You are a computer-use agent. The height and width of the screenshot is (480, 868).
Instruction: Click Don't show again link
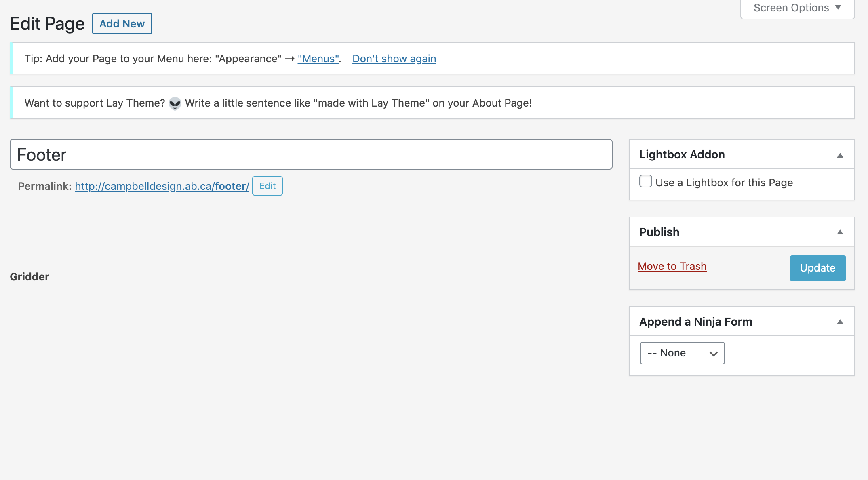click(x=394, y=59)
